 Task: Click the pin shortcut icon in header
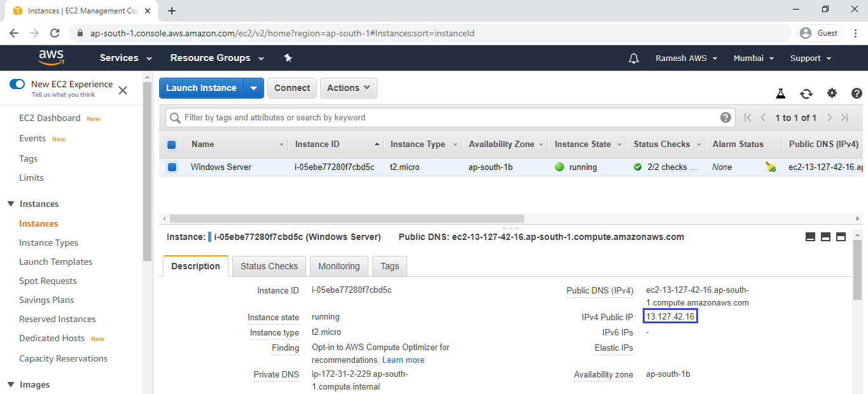288,58
